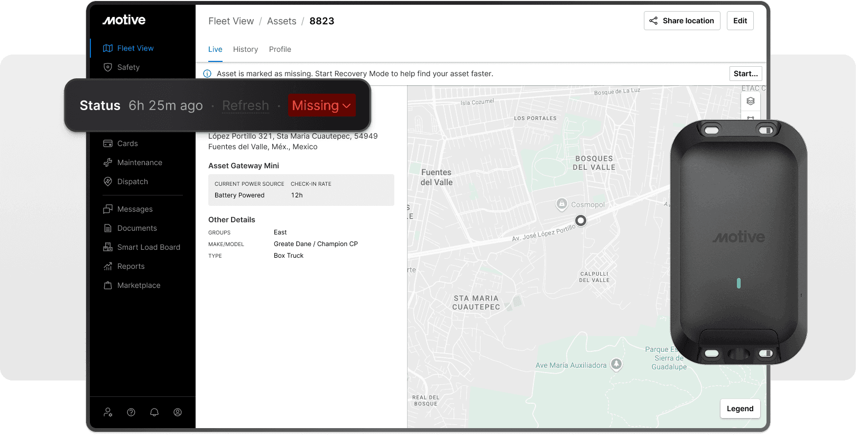Screen dimensions: 868x435
Task: Click Assets breadcrumb link
Action: click(281, 21)
